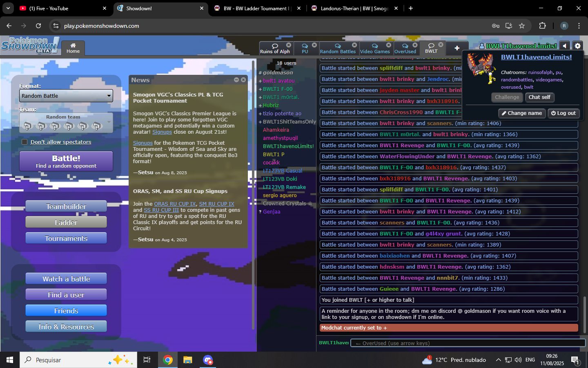This screenshot has height=368, width=588.
Task: Click the Log out button
Action: [x=563, y=113]
